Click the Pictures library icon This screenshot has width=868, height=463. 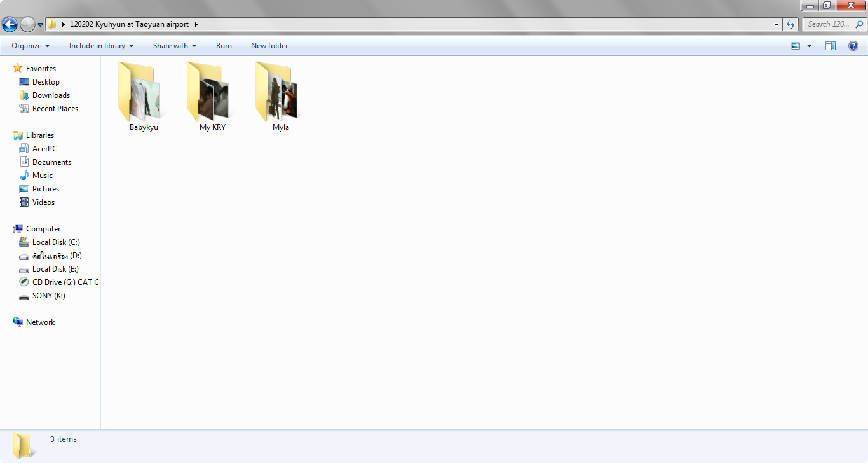[24, 189]
